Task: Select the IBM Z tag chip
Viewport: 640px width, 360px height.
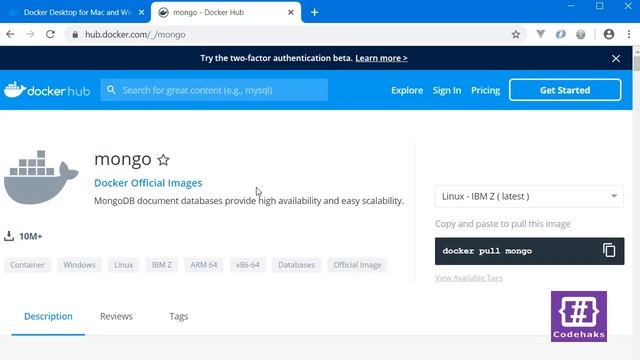Action: pos(162,265)
